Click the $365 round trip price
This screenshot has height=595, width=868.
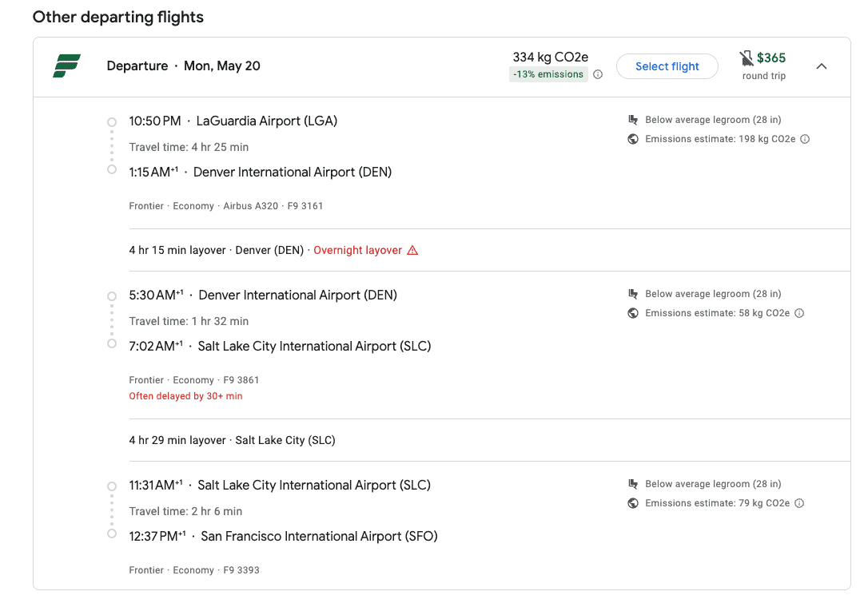(x=770, y=58)
